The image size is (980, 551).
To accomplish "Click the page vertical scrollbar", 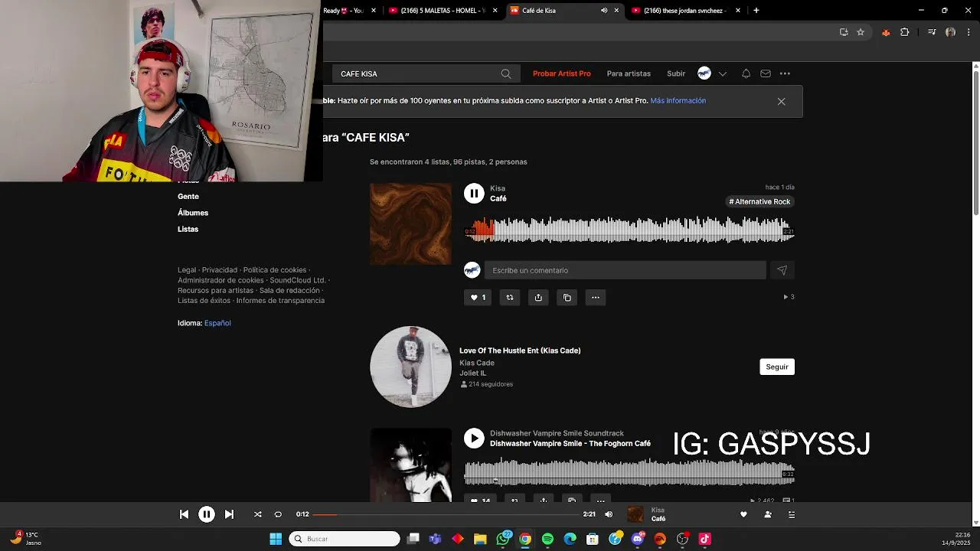I will [x=976, y=141].
